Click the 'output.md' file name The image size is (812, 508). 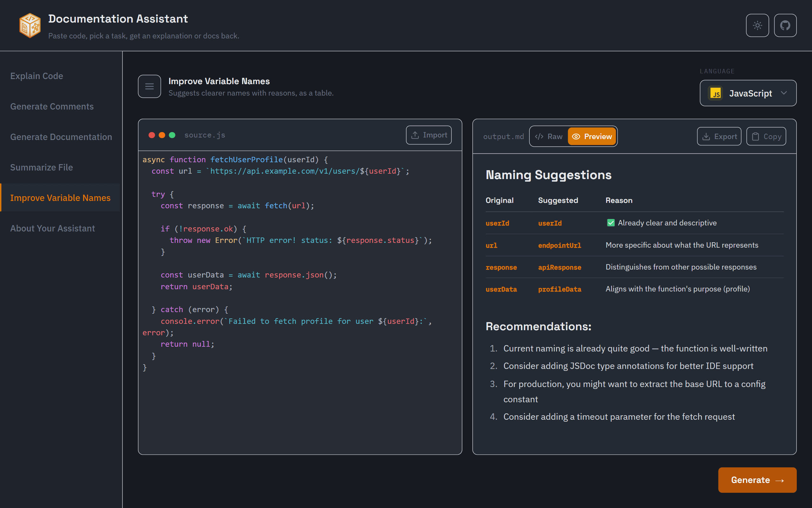(x=503, y=137)
